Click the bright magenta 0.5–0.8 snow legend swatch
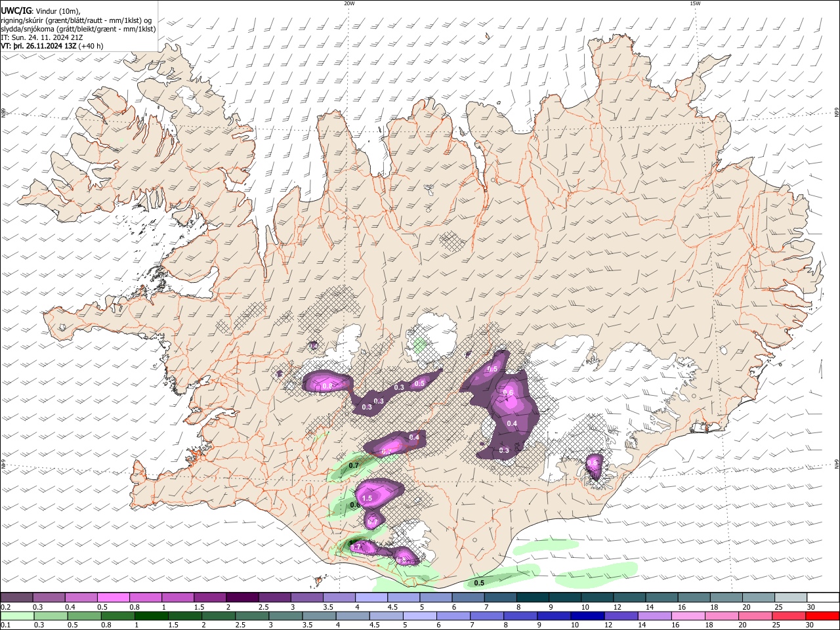 (x=113, y=597)
